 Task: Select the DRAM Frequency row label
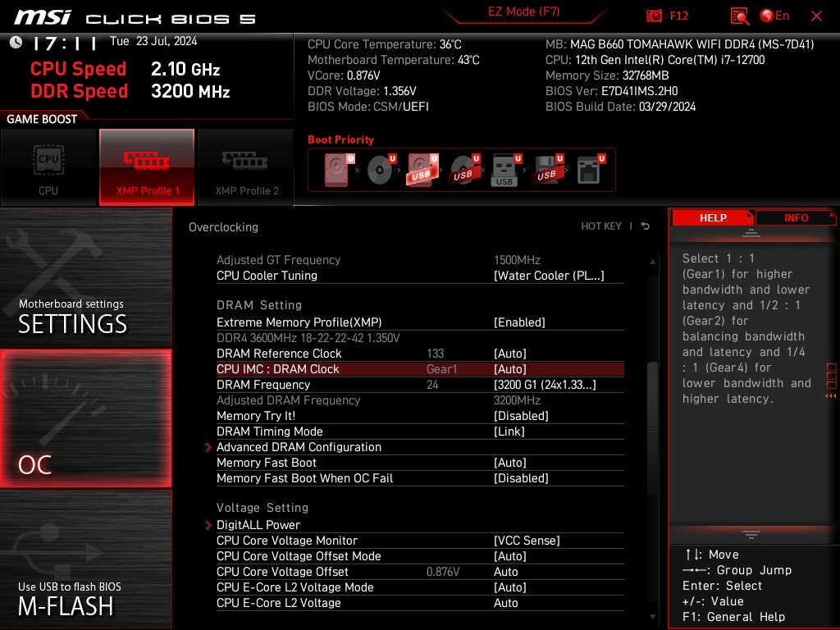[x=263, y=385]
